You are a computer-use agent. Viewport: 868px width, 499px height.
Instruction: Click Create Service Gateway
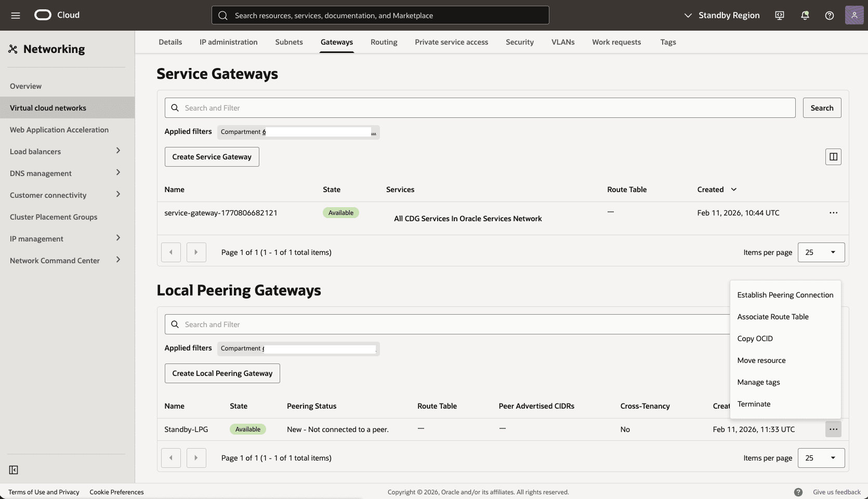tap(211, 156)
